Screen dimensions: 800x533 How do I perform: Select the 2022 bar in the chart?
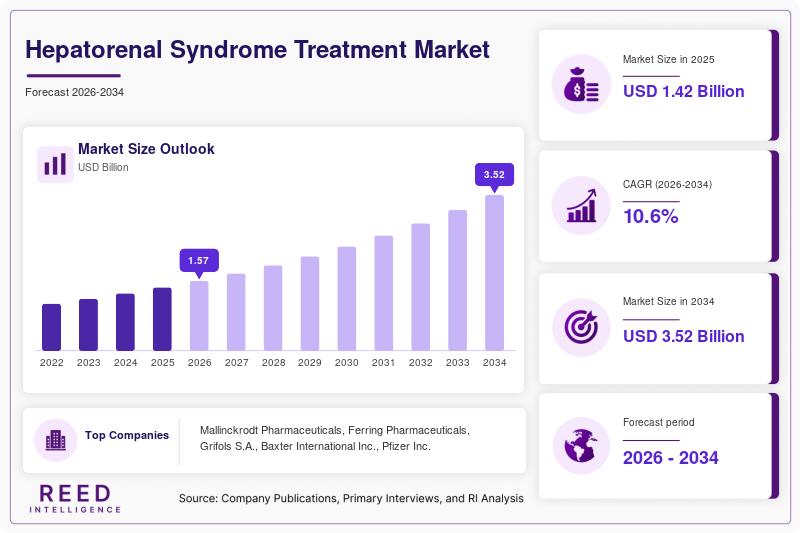click(x=52, y=327)
